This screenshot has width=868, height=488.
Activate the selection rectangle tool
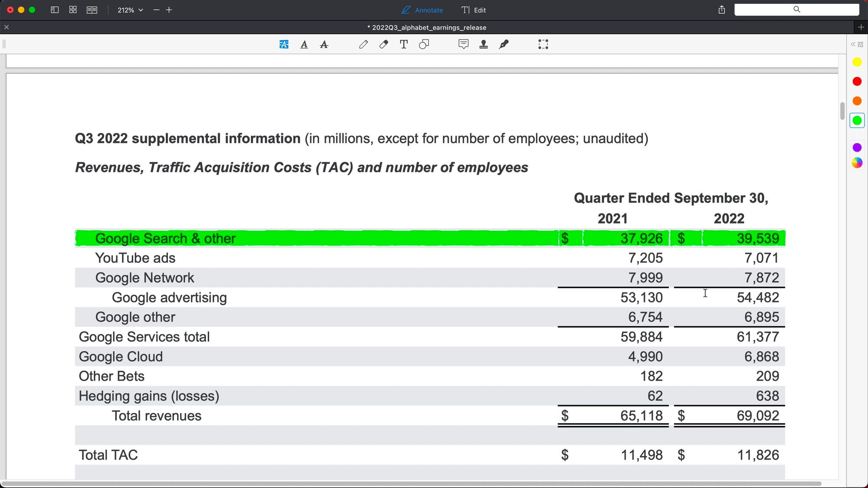[543, 44]
